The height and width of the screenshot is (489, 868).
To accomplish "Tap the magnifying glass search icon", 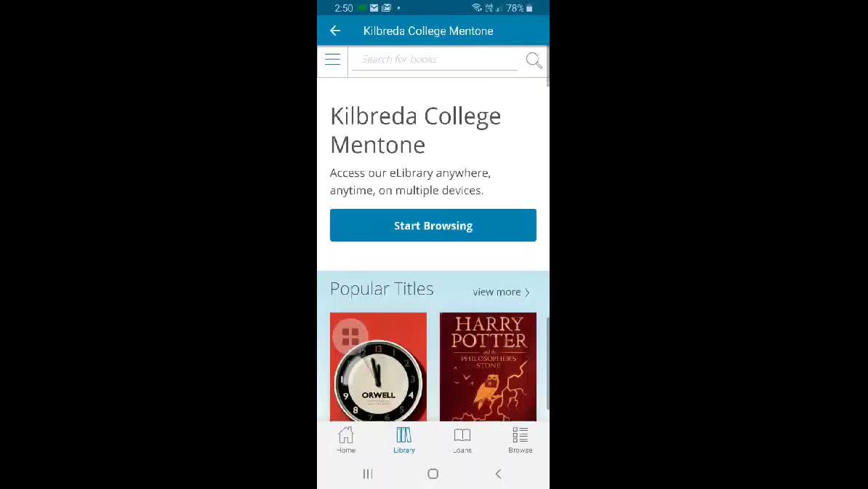I will pyautogui.click(x=534, y=60).
